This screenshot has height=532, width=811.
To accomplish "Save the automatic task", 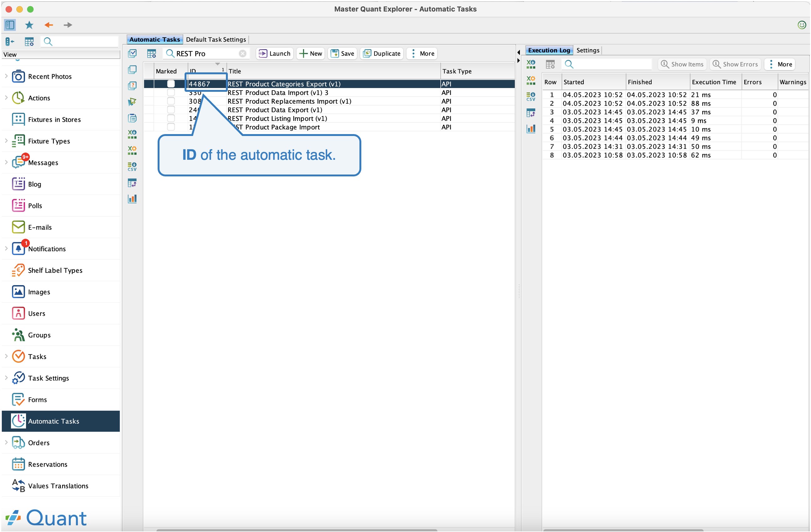I will (x=342, y=54).
